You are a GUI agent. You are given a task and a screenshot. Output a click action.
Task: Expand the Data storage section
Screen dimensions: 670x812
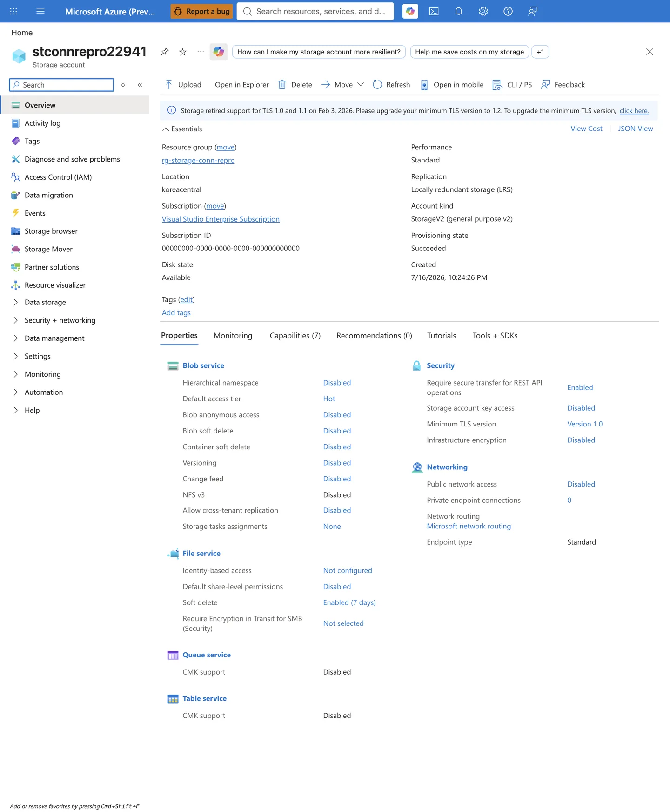[45, 302]
